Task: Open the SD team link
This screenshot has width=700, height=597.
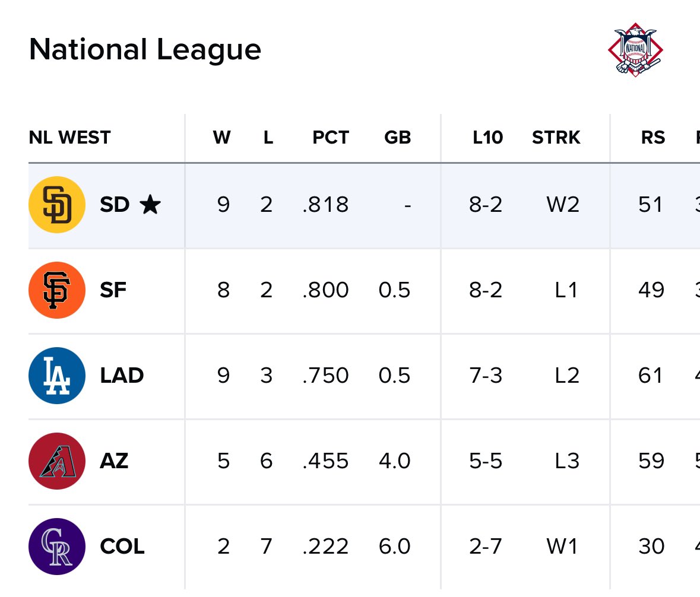Action: click(x=115, y=205)
